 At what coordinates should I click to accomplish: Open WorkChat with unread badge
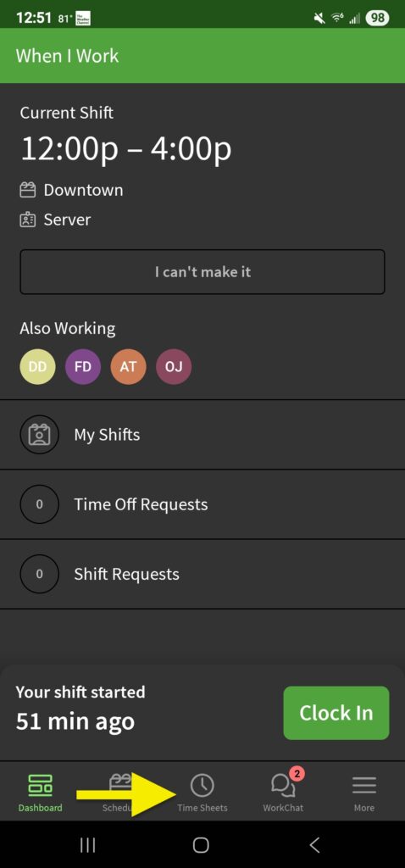(x=283, y=791)
